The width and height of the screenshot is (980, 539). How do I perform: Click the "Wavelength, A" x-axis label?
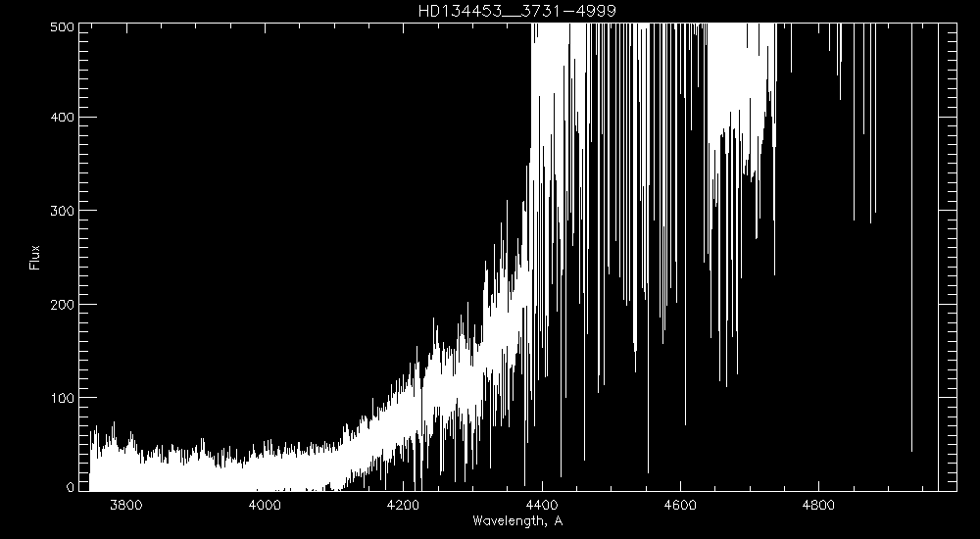click(x=517, y=520)
